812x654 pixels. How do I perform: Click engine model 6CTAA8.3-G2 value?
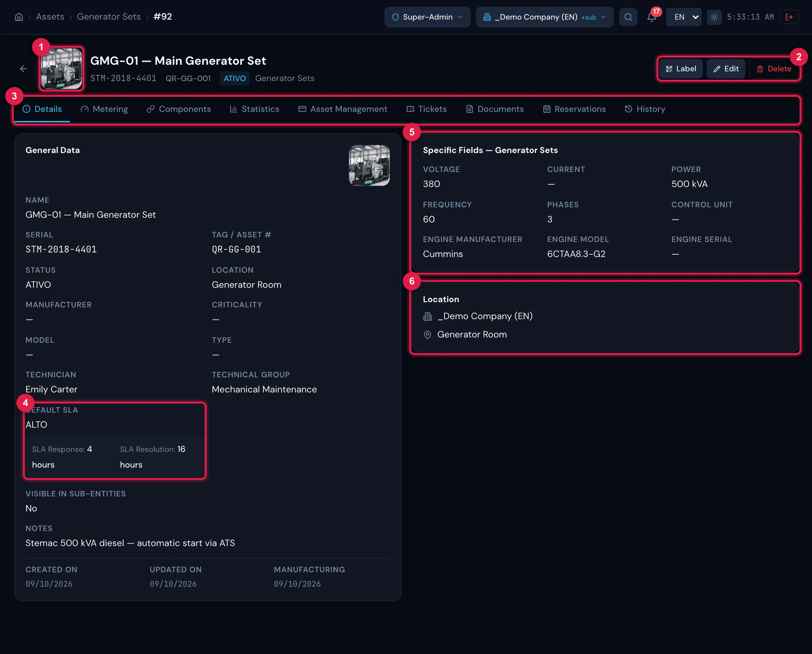pyautogui.click(x=576, y=254)
